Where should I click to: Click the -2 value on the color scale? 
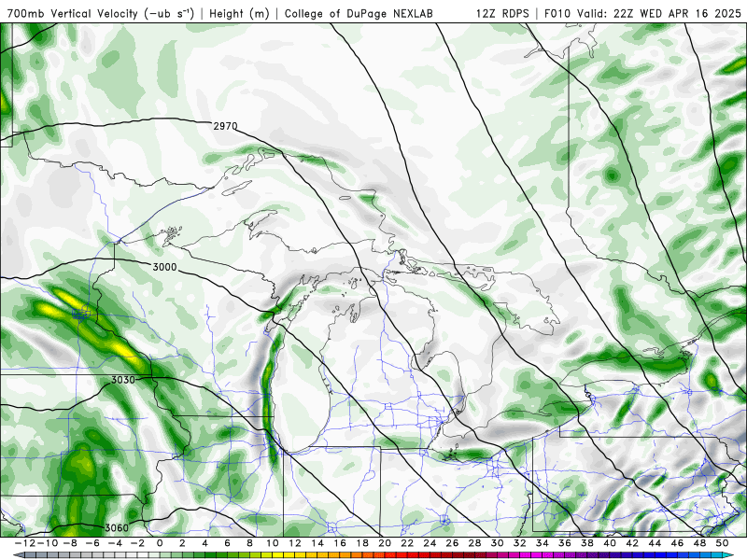point(135,543)
